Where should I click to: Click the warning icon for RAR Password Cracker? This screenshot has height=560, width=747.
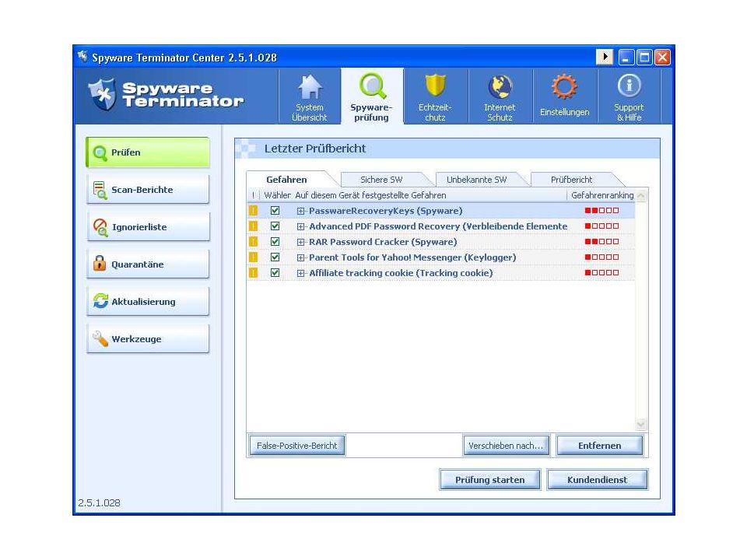(x=253, y=242)
